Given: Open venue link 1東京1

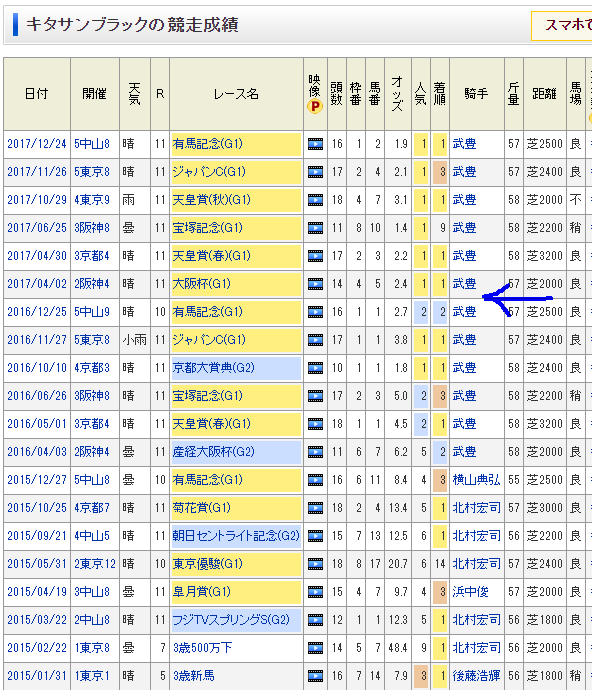Looking at the screenshot, I should tap(92, 676).
